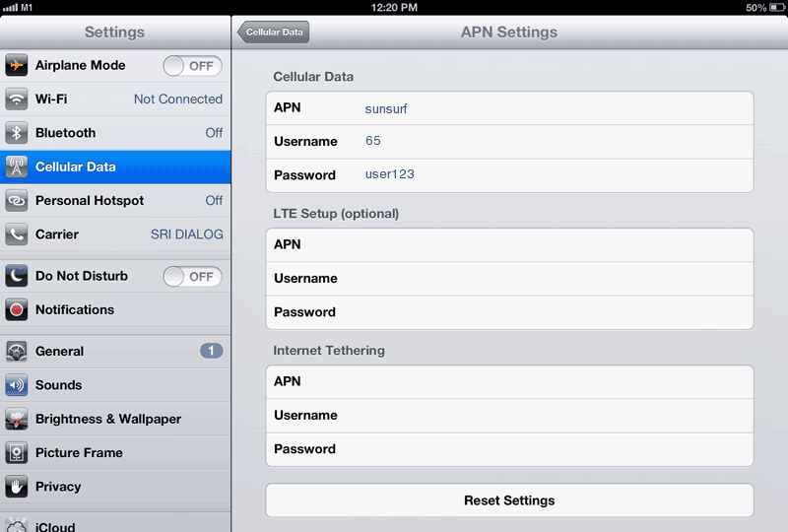Edit Cellular Data Password field 'user123'

coord(509,175)
